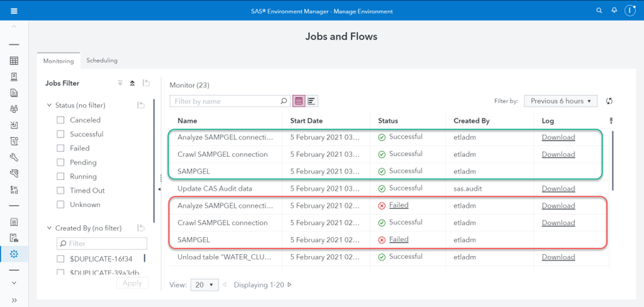The width and height of the screenshot is (644, 307).
Task: Switch to the Gantt view icon
Action: tap(311, 101)
